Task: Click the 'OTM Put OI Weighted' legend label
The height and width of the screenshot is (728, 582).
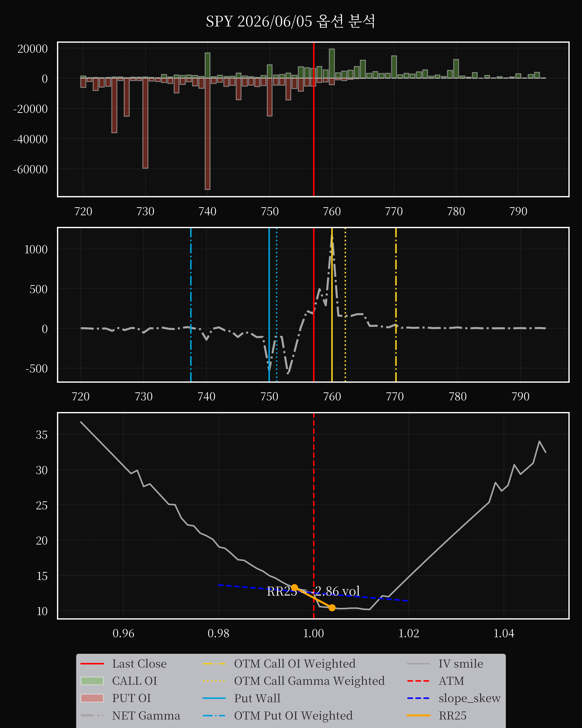Action: click(x=293, y=716)
